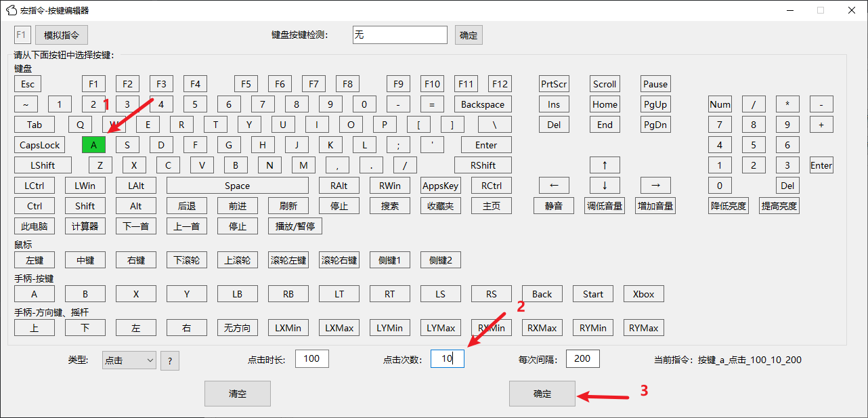Select the gamepad LB button

[238, 294]
